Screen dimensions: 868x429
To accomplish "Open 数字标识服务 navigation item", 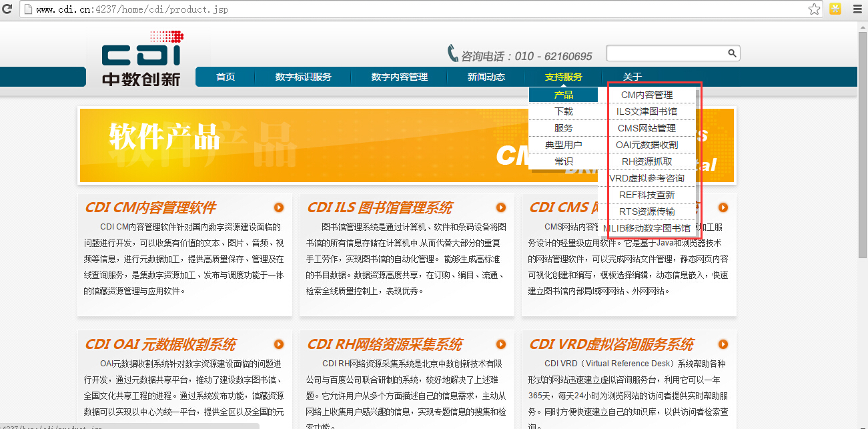I will tap(303, 77).
